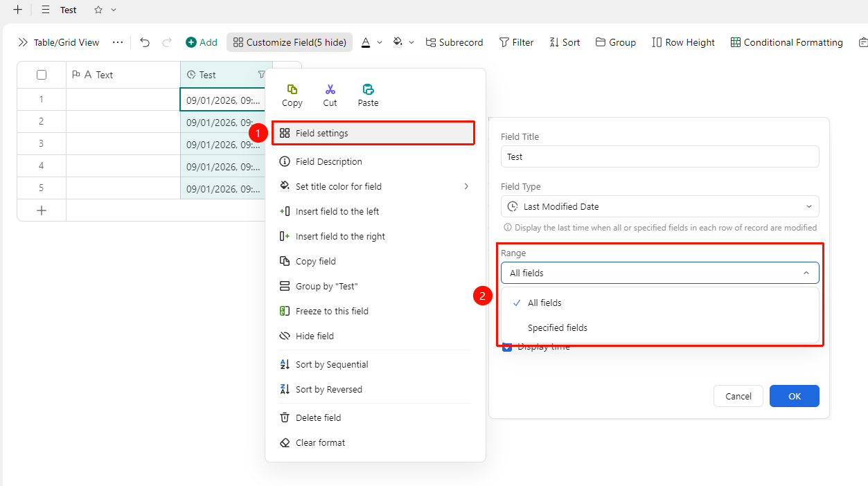
Task: Open Field settings from the context menu
Action: (373, 133)
